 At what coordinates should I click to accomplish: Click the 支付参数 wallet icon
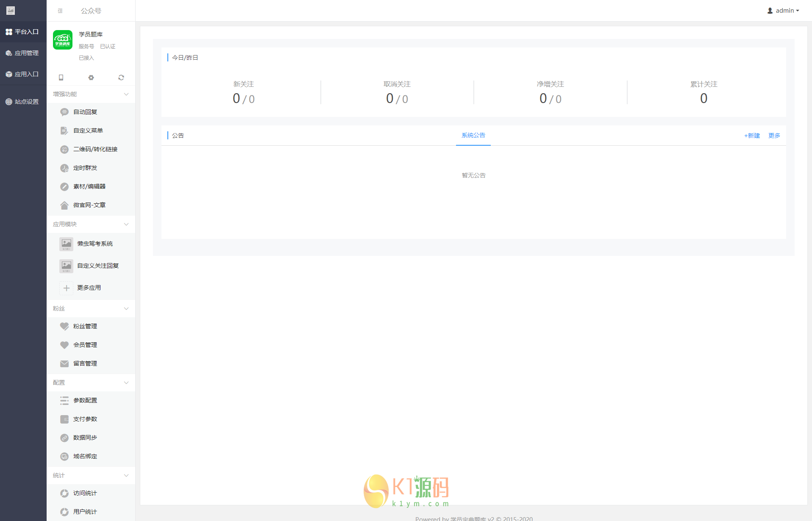coord(64,419)
